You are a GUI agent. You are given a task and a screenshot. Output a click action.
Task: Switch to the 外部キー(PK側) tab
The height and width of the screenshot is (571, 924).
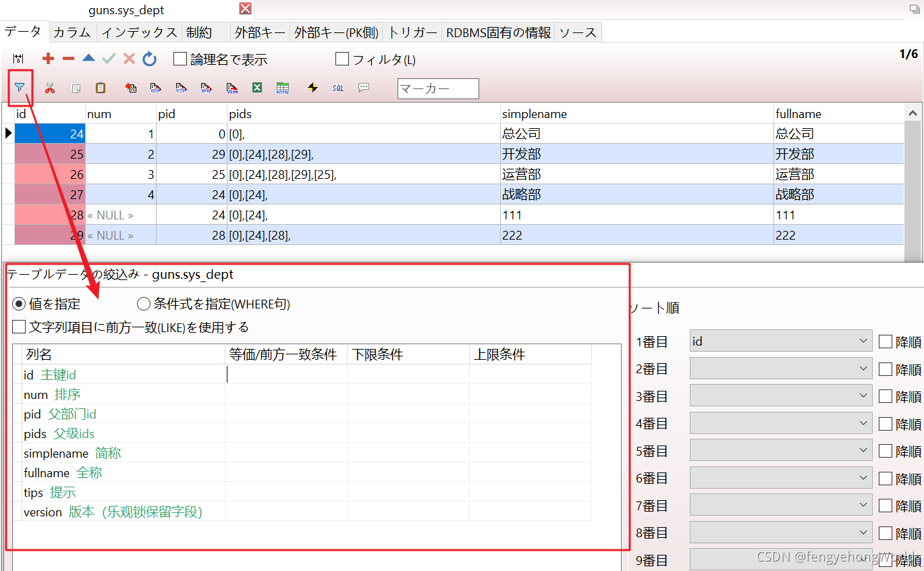[x=336, y=32]
